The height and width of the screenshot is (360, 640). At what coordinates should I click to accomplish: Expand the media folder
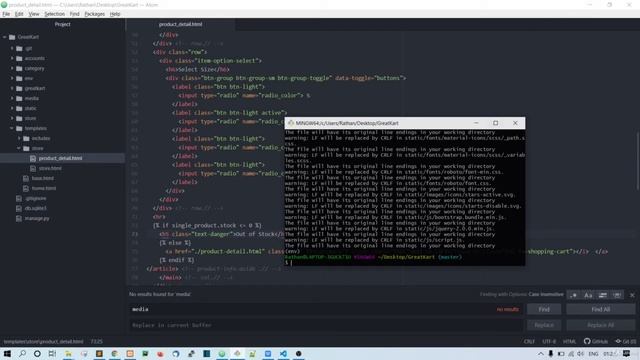pos(12,98)
